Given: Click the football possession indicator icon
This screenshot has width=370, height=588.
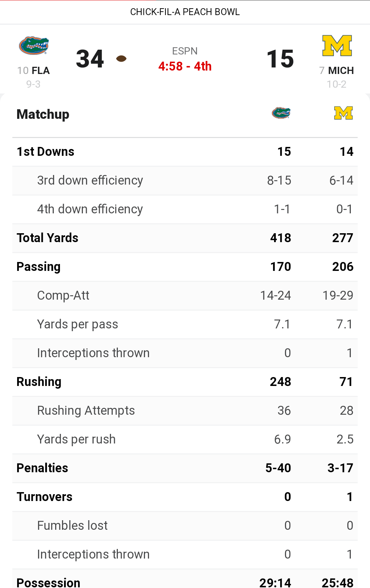Looking at the screenshot, I should point(121,59).
